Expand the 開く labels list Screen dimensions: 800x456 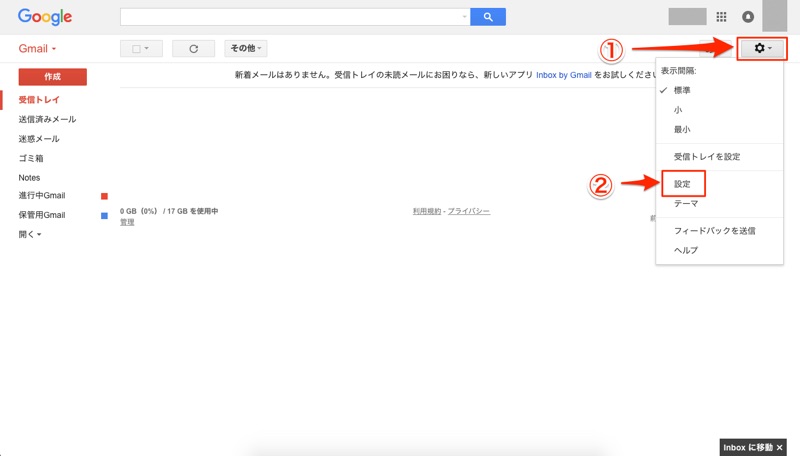pos(30,235)
